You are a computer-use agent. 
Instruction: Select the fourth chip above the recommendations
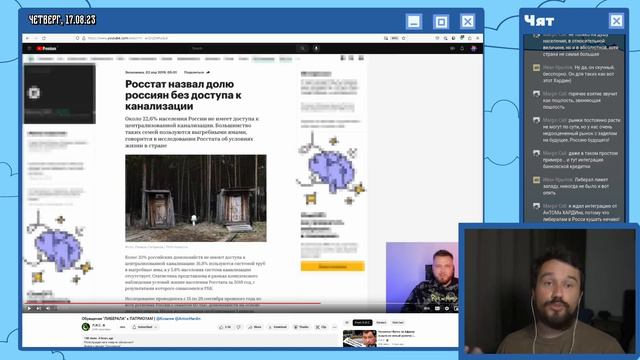pos(398,322)
